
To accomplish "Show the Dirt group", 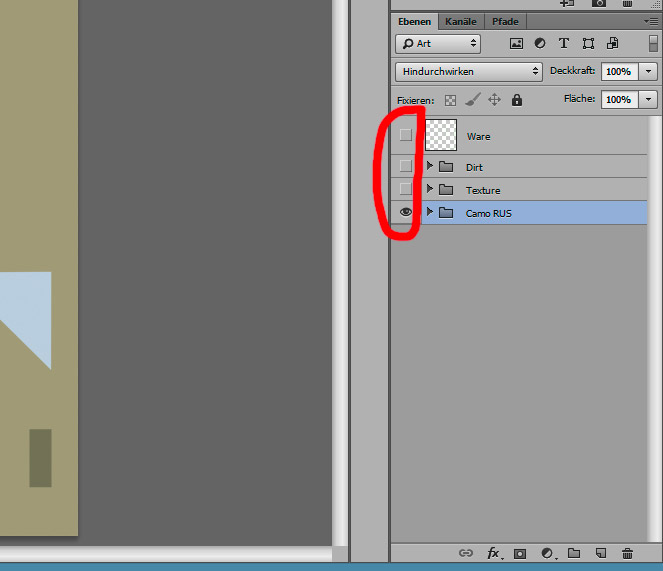I will pyautogui.click(x=406, y=166).
